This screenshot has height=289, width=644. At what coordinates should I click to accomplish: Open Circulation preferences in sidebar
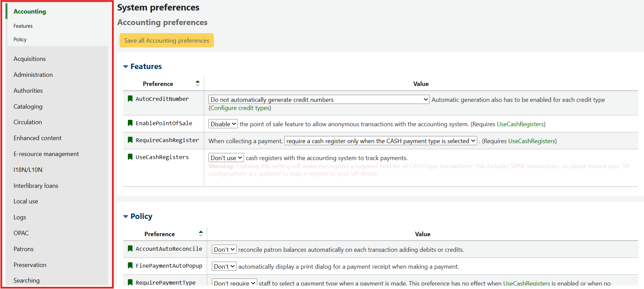pos(28,122)
